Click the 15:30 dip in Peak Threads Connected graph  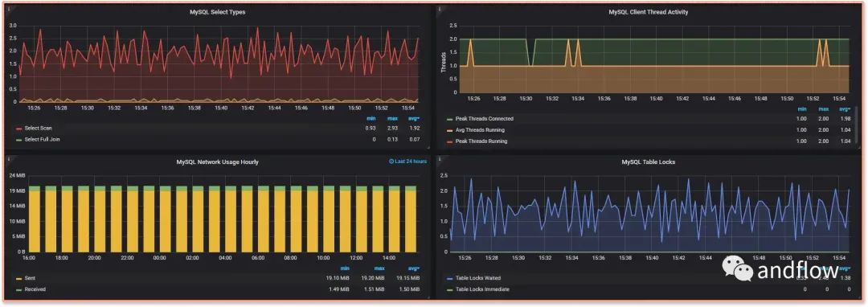pos(530,52)
